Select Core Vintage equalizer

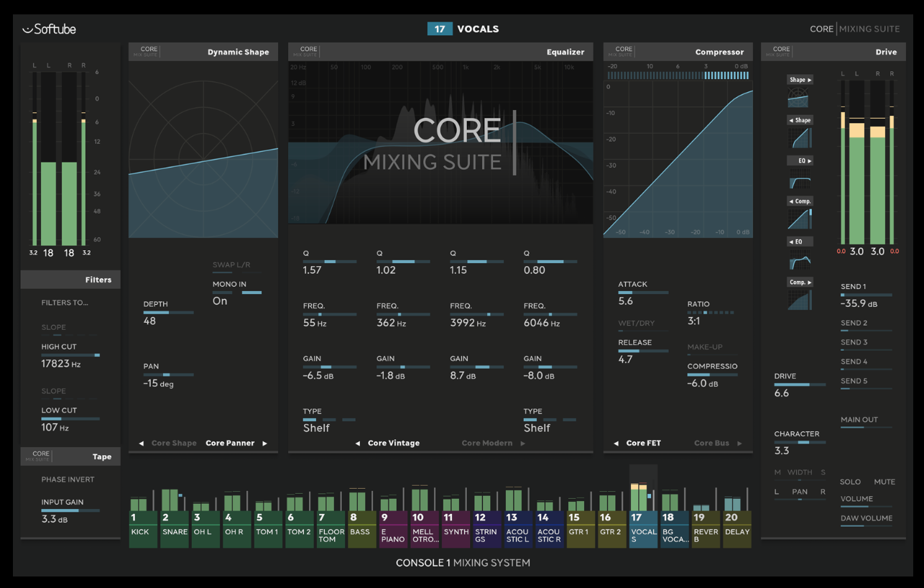(x=394, y=444)
